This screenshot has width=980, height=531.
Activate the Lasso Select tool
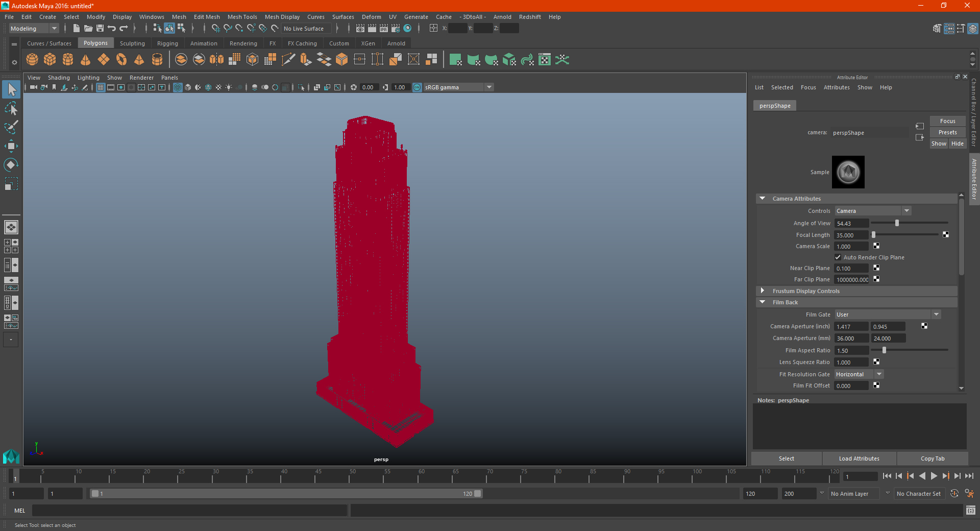pos(11,108)
